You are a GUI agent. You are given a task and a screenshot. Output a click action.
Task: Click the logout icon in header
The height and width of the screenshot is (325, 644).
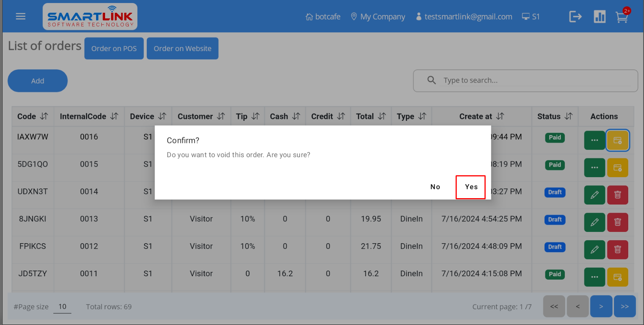(x=575, y=17)
